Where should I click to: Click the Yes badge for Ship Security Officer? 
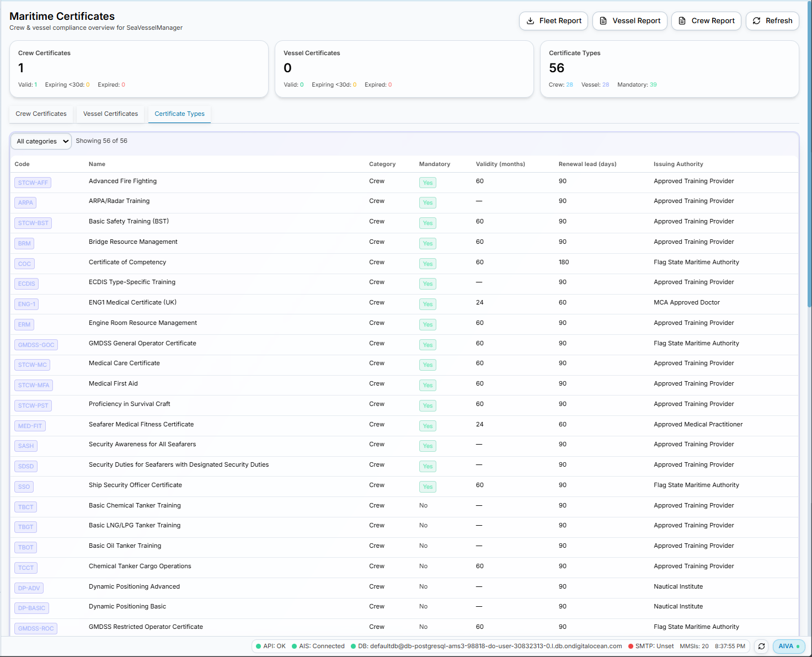click(428, 487)
